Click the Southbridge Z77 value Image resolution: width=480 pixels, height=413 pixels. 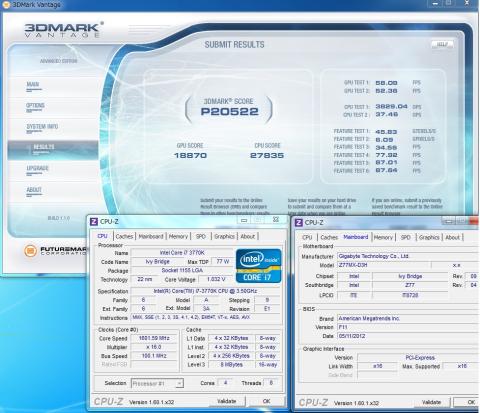pos(410,285)
